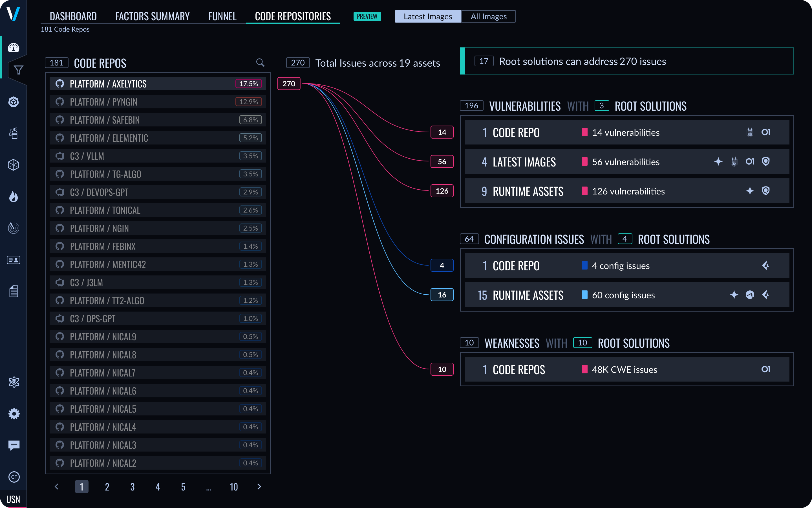The height and width of the screenshot is (508, 812).
Task: Open the flame icon in sidebar
Action: [x=14, y=196]
